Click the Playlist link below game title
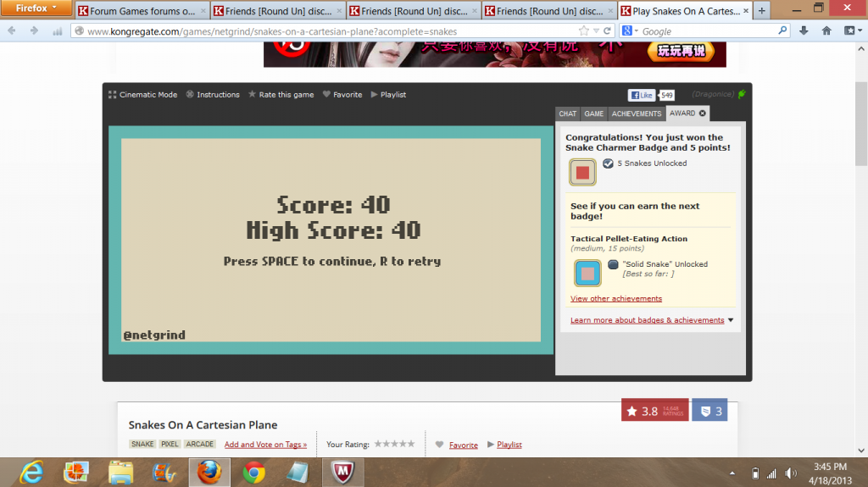 (x=509, y=445)
